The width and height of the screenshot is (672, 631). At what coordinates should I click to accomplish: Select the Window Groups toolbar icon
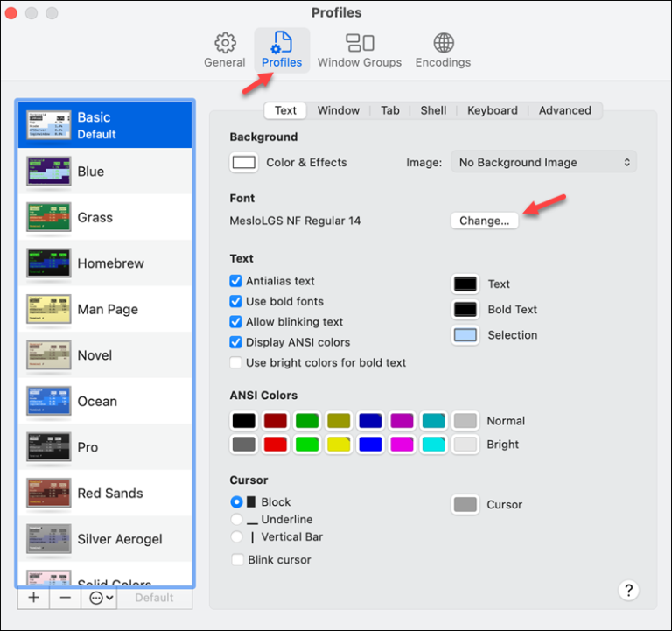click(x=359, y=43)
